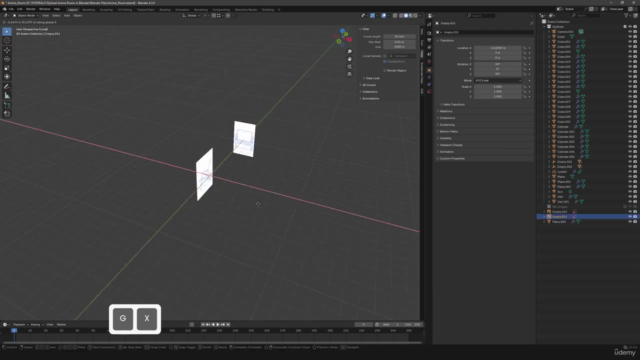Viewport: 640px width, 360px height.
Task: Toggle the Render Region checkbox
Action: click(384, 71)
